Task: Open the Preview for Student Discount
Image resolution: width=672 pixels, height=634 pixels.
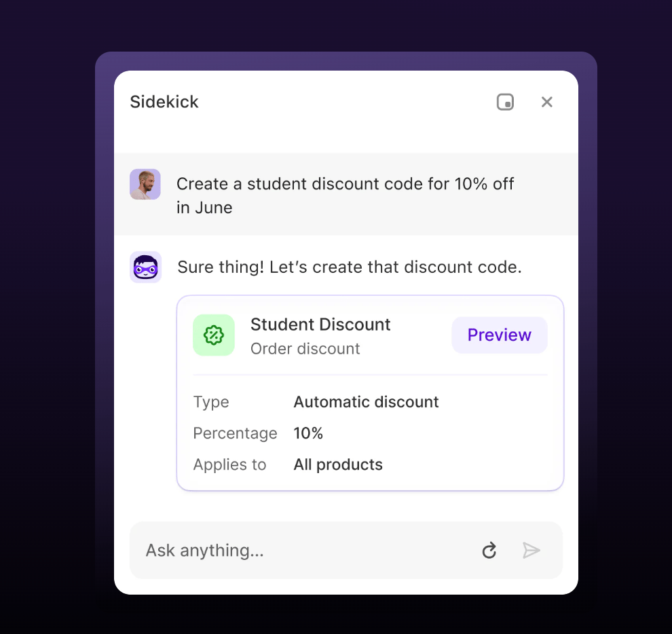Action: click(500, 335)
